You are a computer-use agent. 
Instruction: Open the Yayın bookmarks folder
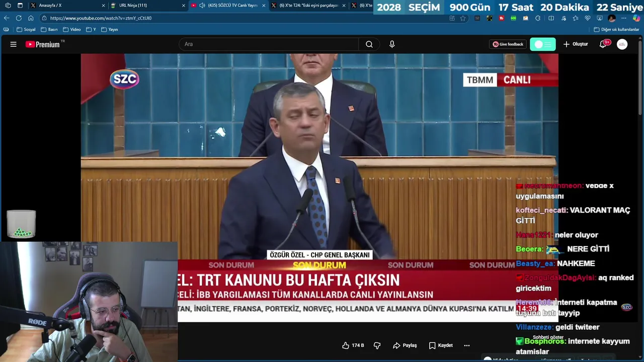tap(110, 30)
